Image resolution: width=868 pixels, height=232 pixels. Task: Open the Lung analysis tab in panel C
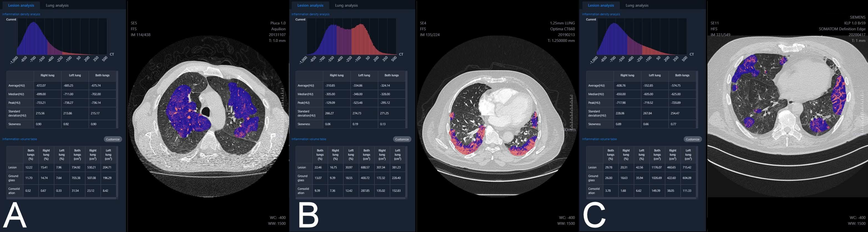(637, 5)
